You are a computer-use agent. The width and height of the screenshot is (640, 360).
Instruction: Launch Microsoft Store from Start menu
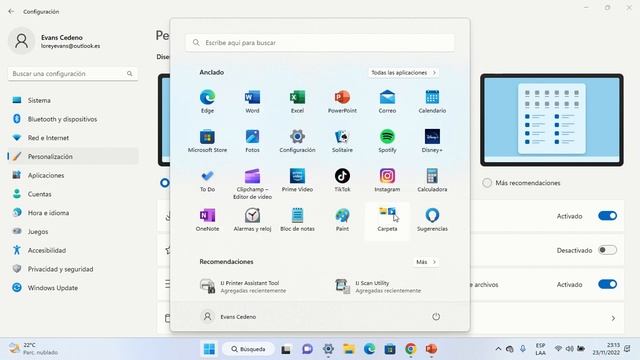tap(207, 141)
